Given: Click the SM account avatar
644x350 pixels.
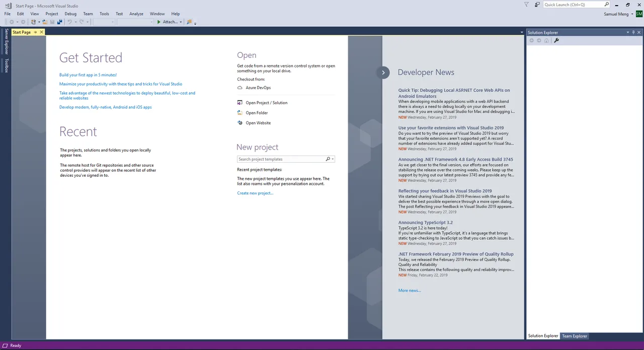Looking at the screenshot, I should tap(639, 14).
